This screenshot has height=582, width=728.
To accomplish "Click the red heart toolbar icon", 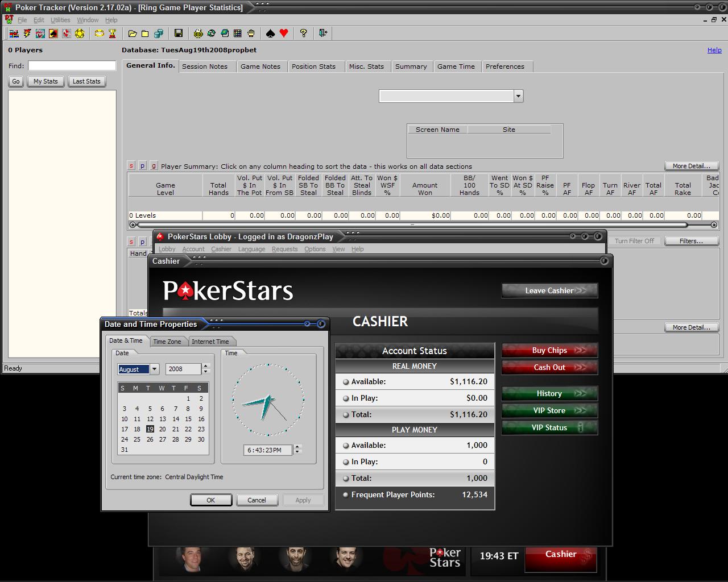I will pyautogui.click(x=284, y=34).
